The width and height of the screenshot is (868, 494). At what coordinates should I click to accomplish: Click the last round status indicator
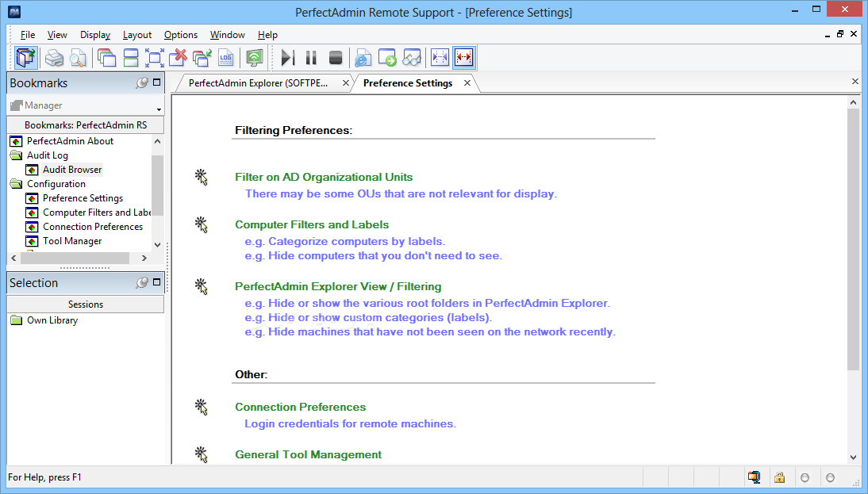coord(830,477)
